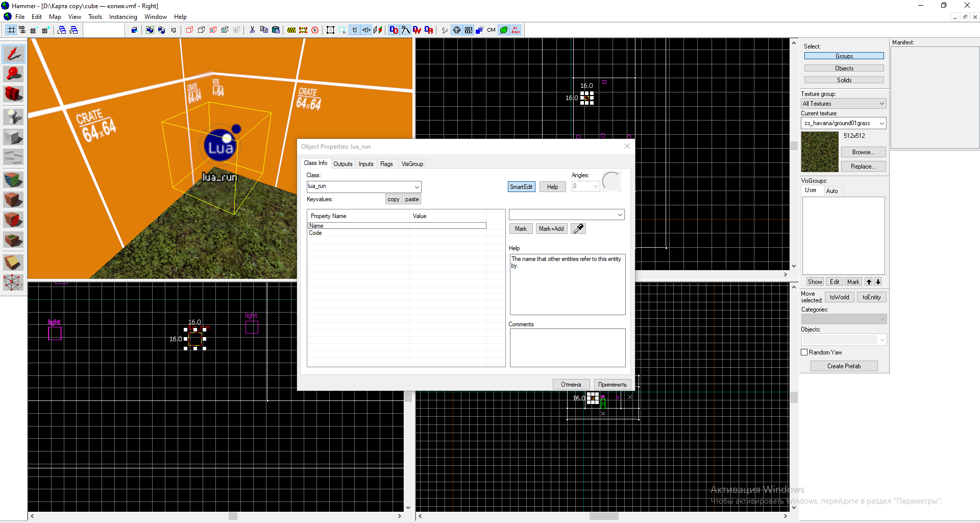This screenshot has width=980, height=523.
Task: Click the Browse... texture button
Action: [863, 152]
